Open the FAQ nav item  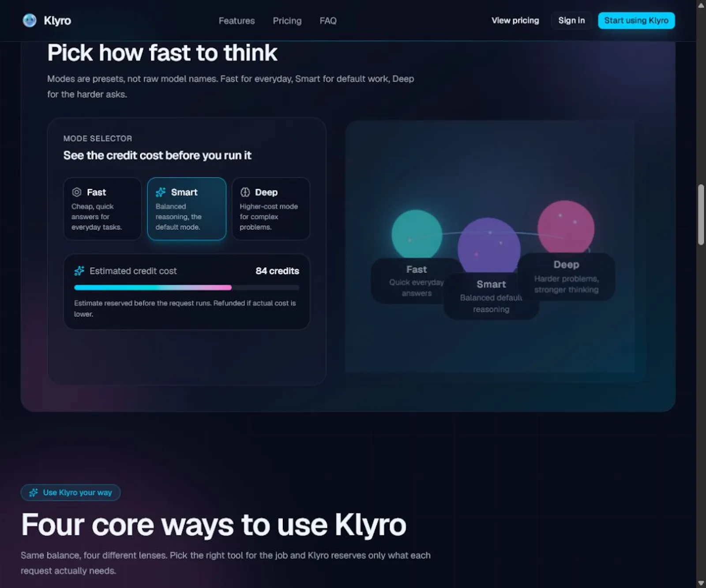[328, 21]
